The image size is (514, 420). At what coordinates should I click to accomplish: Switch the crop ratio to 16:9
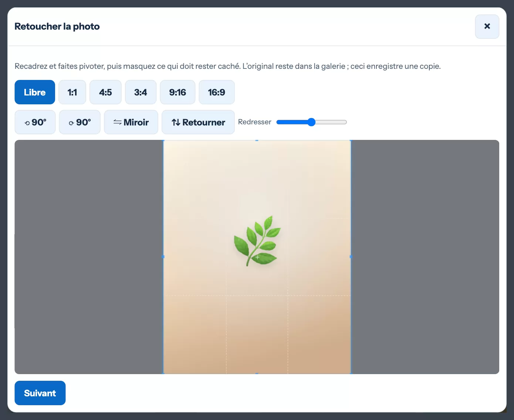(x=217, y=92)
